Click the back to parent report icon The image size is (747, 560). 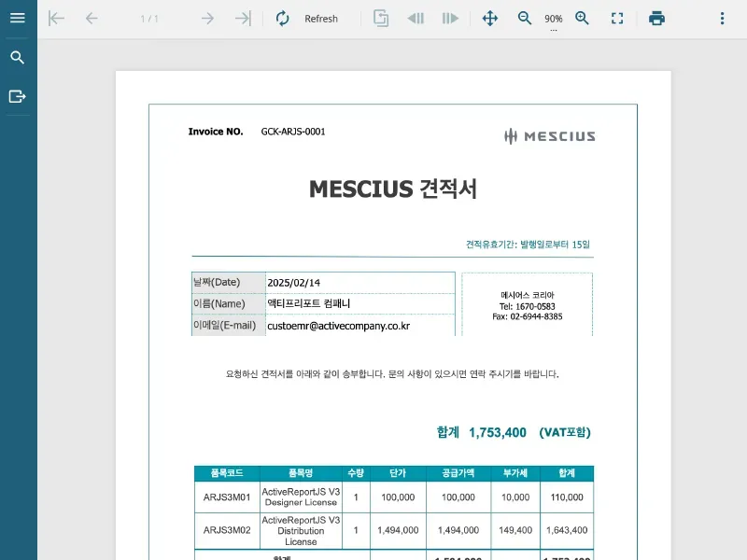pyautogui.click(x=381, y=19)
